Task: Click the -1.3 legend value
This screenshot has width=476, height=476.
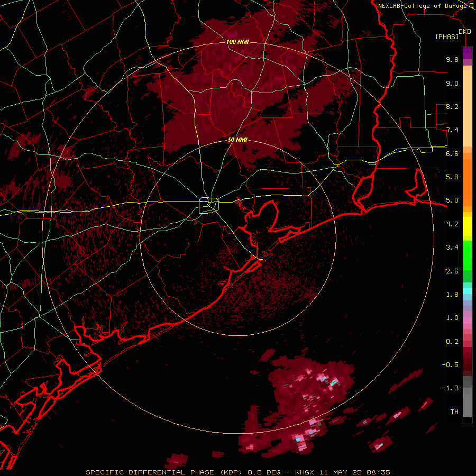Action: pos(450,388)
